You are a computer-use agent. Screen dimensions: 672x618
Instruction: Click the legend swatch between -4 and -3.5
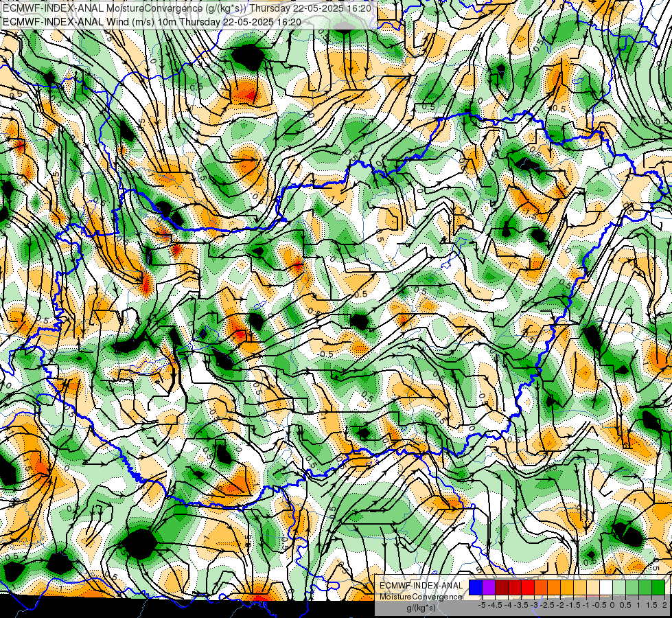coord(515,587)
